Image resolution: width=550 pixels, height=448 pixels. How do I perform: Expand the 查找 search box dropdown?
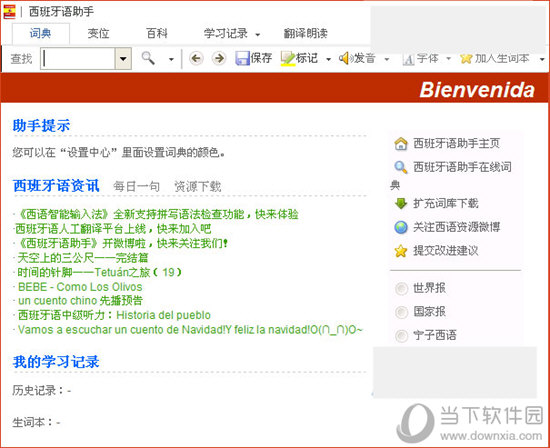pyautogui.click(x=123, y=59)
